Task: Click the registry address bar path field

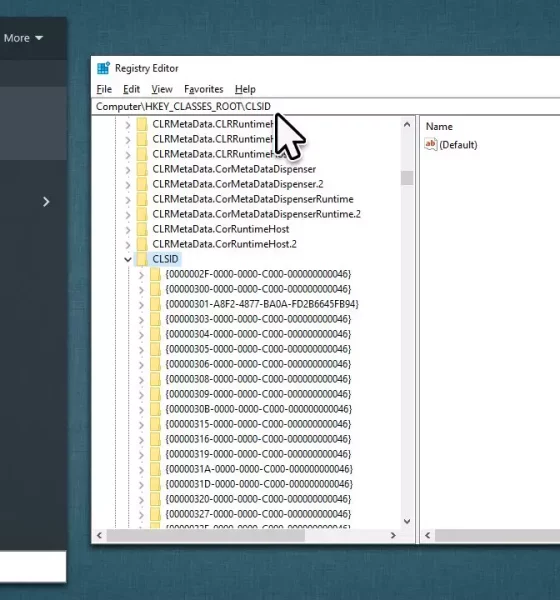Action: click(x=325, y=106)
